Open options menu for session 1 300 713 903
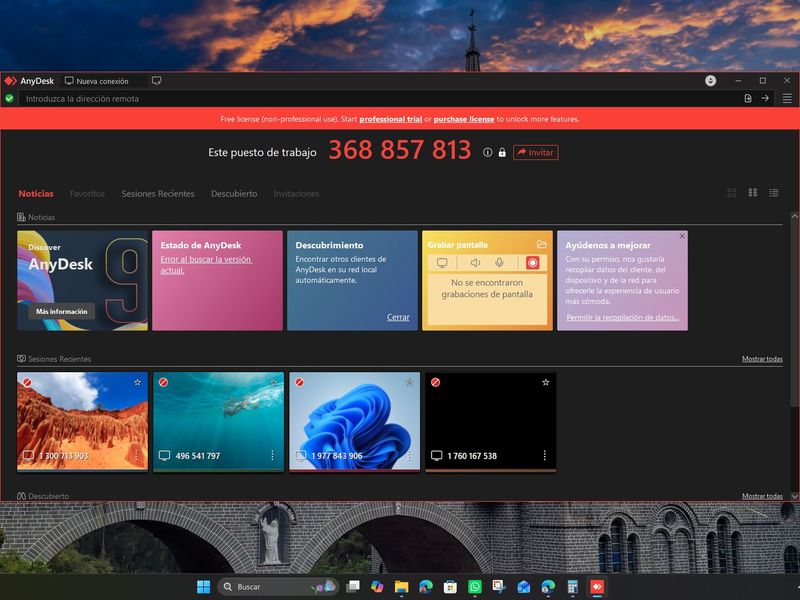The image size is (800, 600). [136, 455]
